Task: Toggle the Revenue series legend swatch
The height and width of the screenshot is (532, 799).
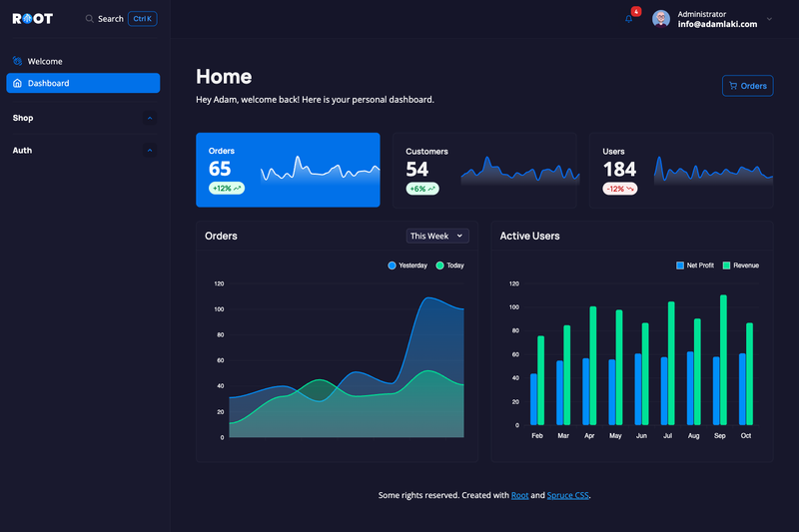Action: click(727, 266)
